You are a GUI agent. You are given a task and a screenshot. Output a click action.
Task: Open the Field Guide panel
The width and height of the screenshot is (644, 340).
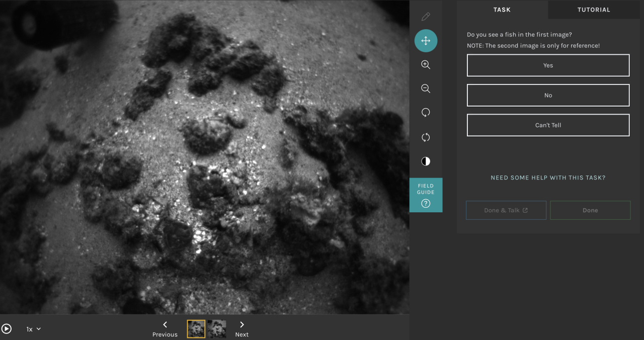[426, 195]
